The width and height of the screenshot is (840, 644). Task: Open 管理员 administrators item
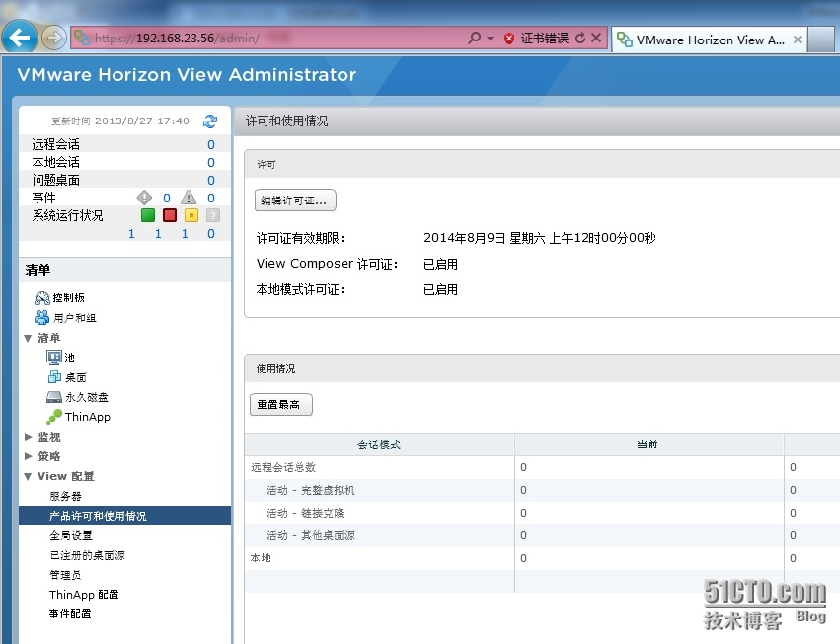[x=65, y=575]
